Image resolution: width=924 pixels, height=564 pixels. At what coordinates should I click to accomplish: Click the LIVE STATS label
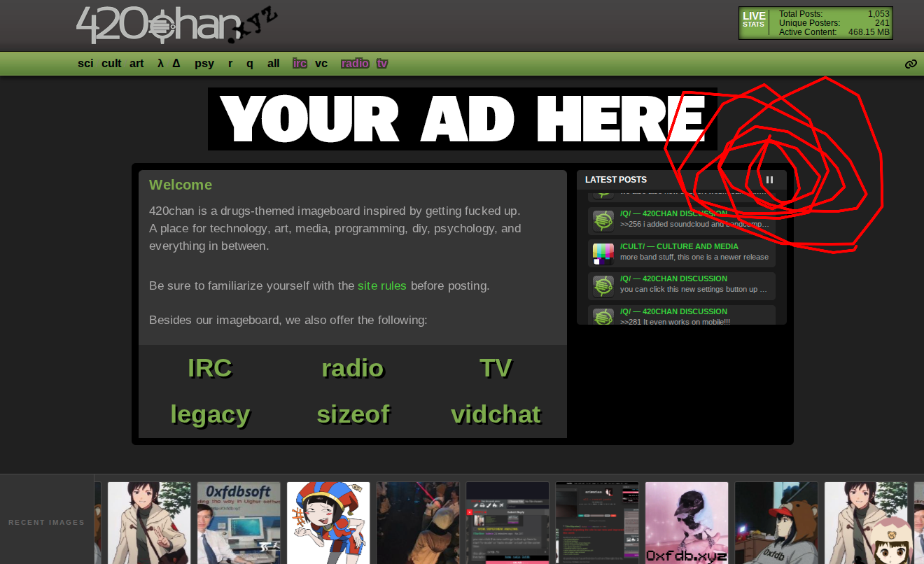coord(754,20)
